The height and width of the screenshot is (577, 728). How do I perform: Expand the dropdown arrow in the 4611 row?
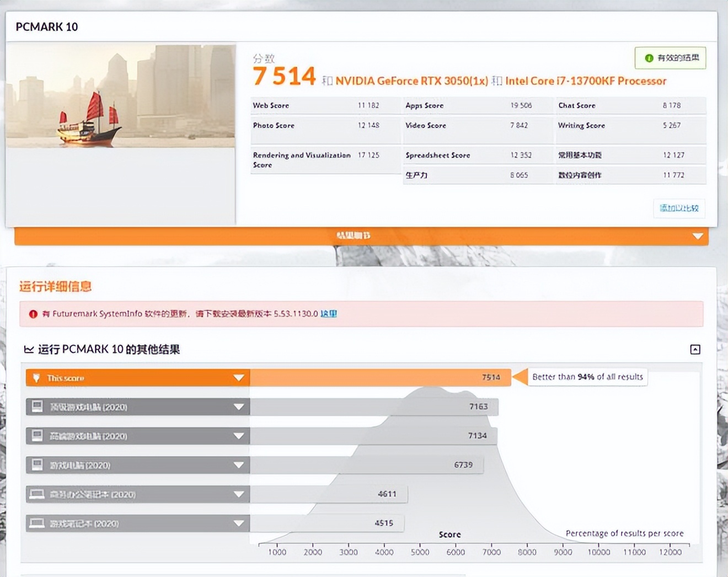239,494
